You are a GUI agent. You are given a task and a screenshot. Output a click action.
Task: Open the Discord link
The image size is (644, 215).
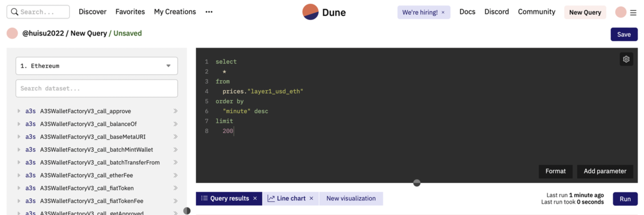[x=497, y=12]
